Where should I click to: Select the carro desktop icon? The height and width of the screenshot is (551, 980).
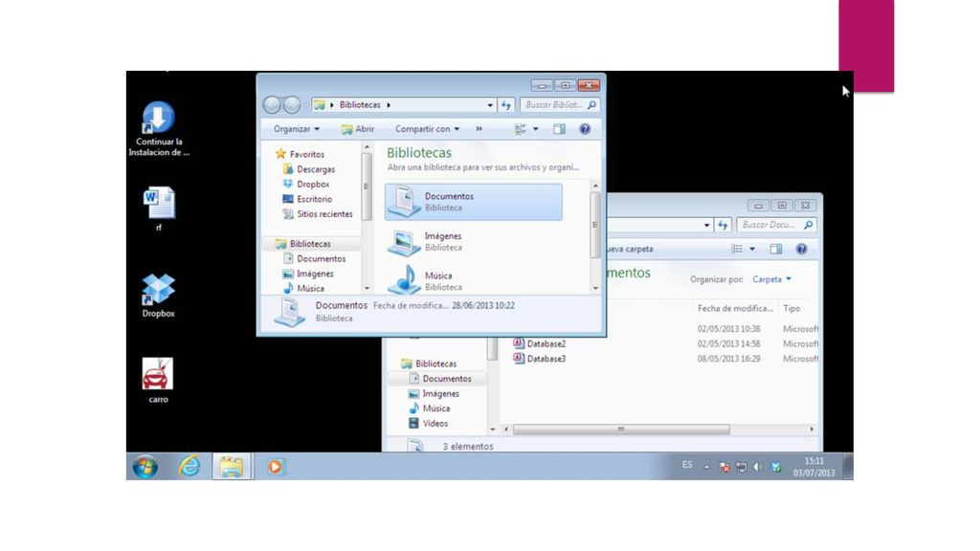(x=158, y=380)
